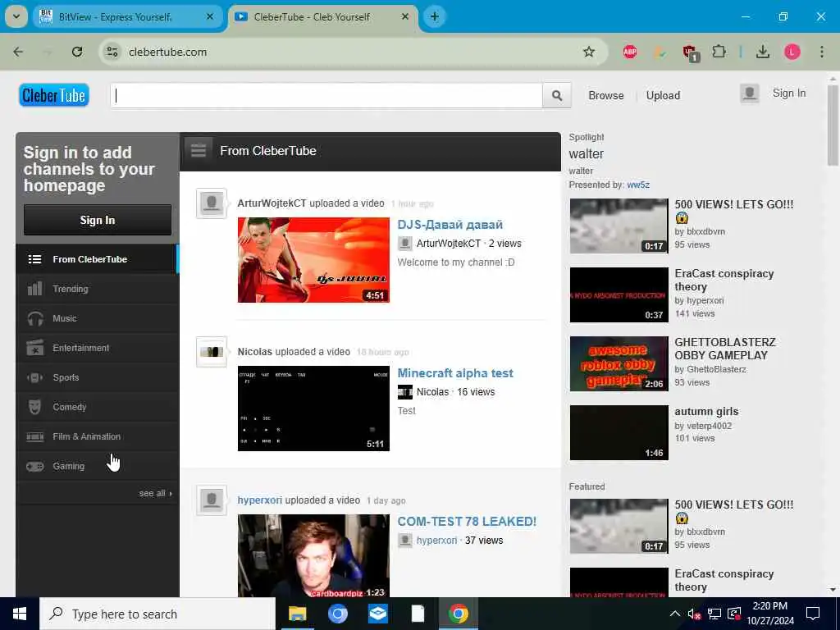Open Spotlight 500 VIEWS thumbnail
This screenshot has height=630, width=840.
(619, 226)
